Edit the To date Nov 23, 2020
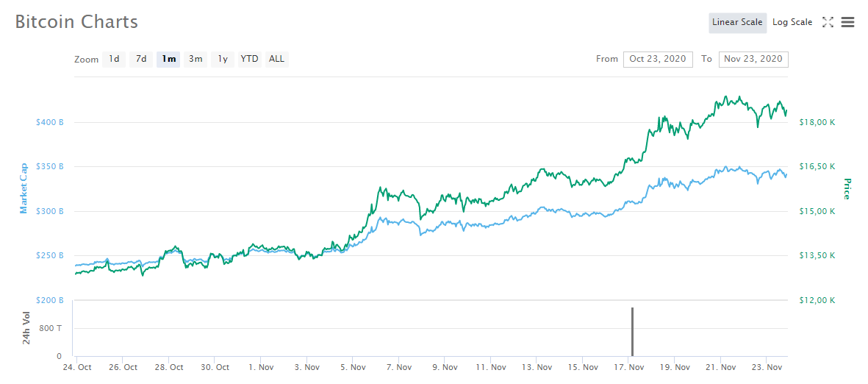The image size is (868, 384). click(x=753, y=60)
